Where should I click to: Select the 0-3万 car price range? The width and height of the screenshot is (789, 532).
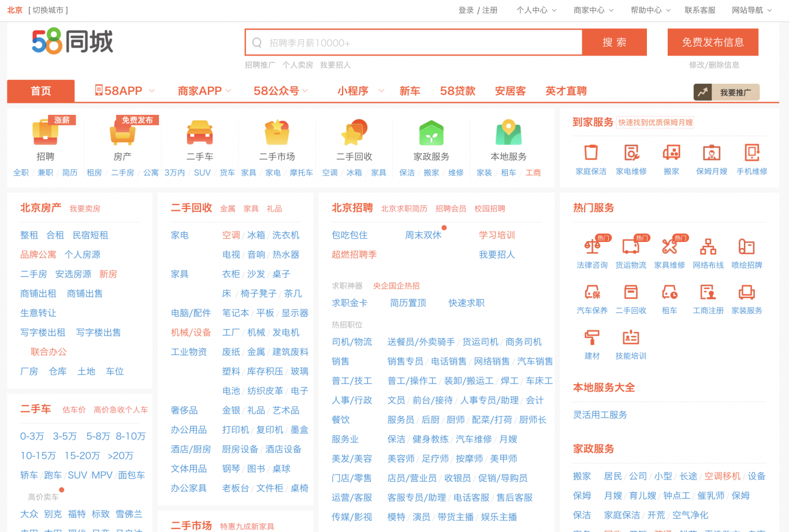[x=32, y=436]
